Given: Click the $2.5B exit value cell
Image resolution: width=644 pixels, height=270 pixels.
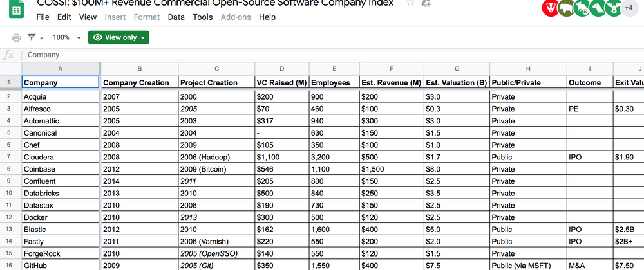Looking at the screenshot, I should point(629,230).
